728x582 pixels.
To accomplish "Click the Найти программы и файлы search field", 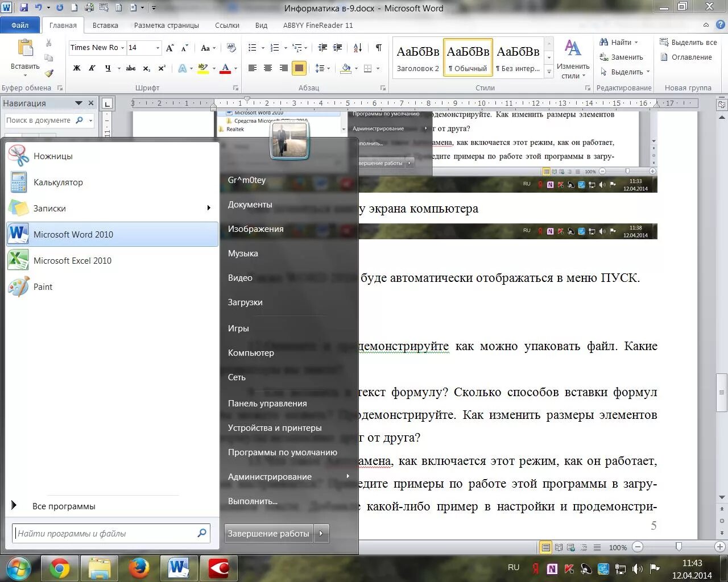I will (x=111, y=533).
